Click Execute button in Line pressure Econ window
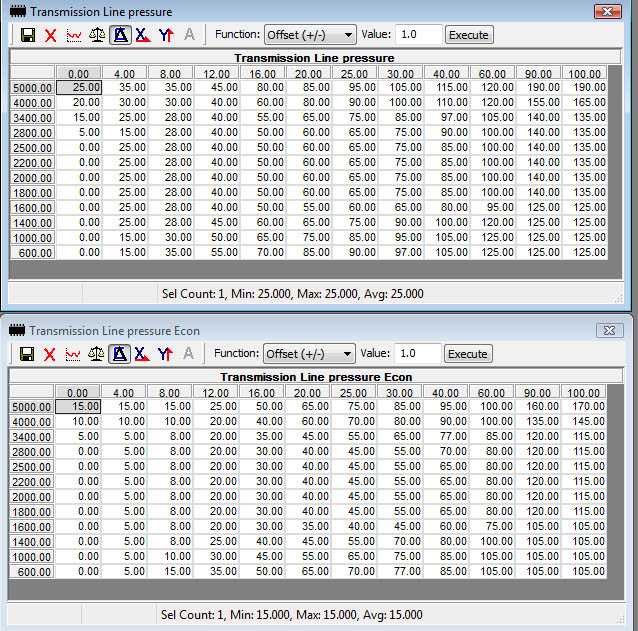638x631 pixels. click(x=468, y=354)
